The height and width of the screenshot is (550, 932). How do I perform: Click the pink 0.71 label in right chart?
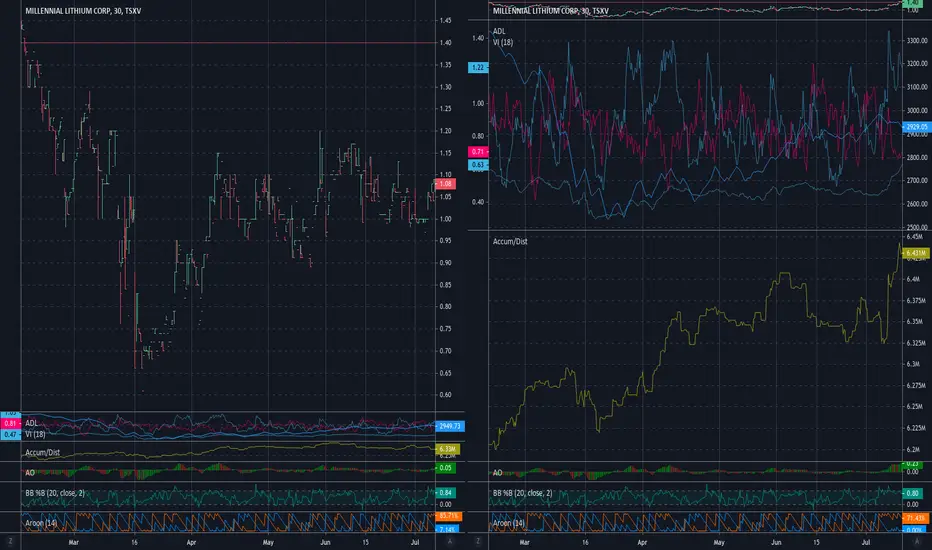click(x=478, y=152)
